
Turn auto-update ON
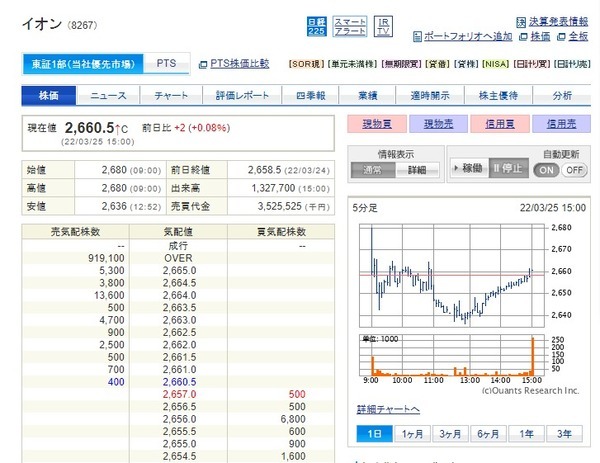click(546, 170)
